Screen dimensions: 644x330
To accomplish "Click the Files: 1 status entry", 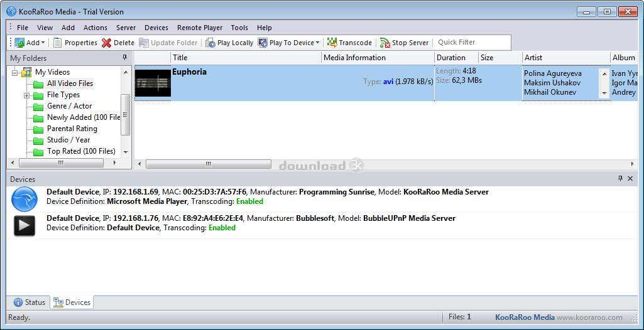I will pos(459,317).
